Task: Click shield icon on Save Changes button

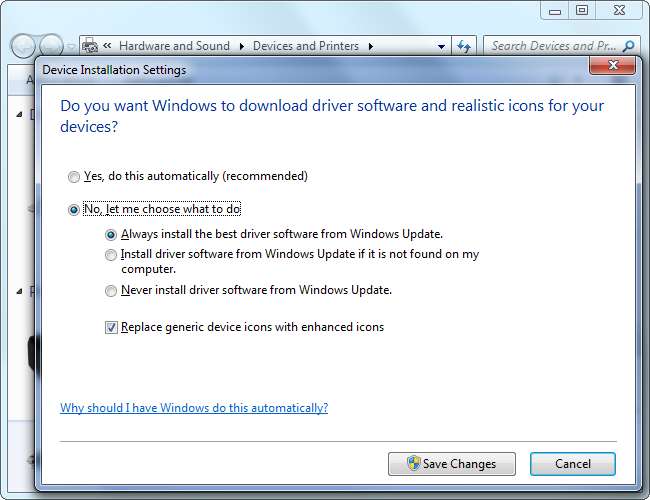Action: [413, 463]
